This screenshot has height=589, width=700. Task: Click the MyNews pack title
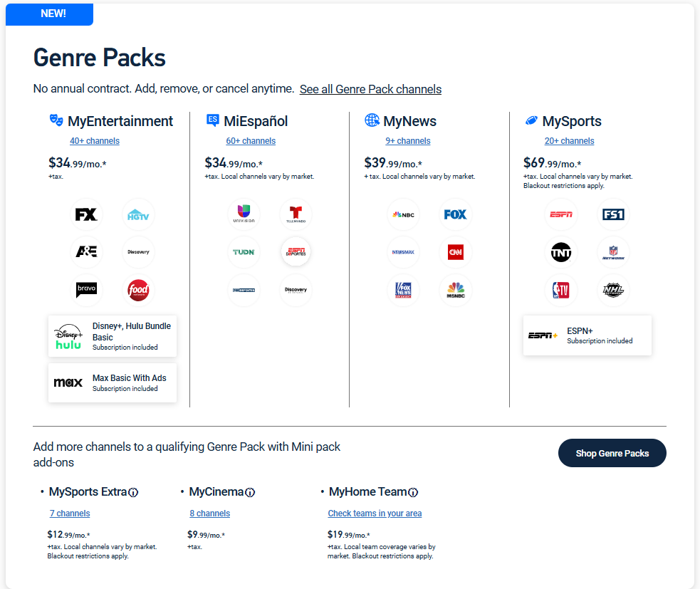tap(410, 121)
